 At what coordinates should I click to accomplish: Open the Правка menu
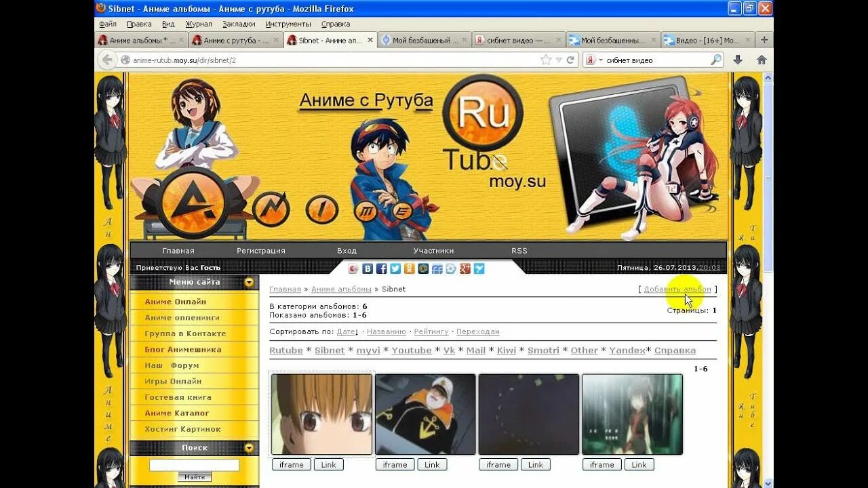(x=139, y=24)
